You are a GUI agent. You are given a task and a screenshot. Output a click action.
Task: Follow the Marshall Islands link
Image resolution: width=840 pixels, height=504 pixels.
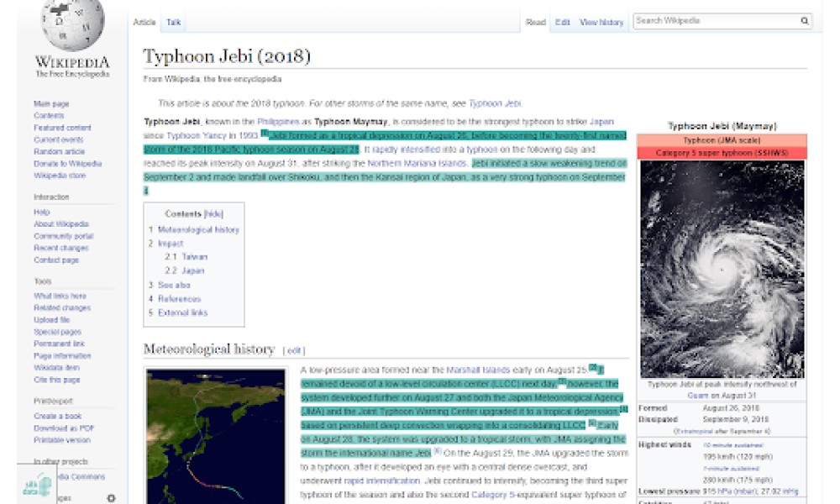click(x=478, y=370)
